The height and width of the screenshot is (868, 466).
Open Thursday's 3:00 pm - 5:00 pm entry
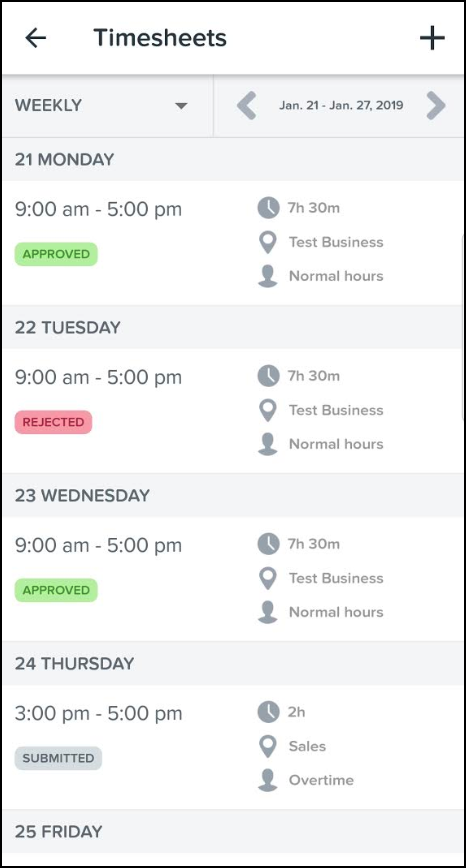pos(99,714)
